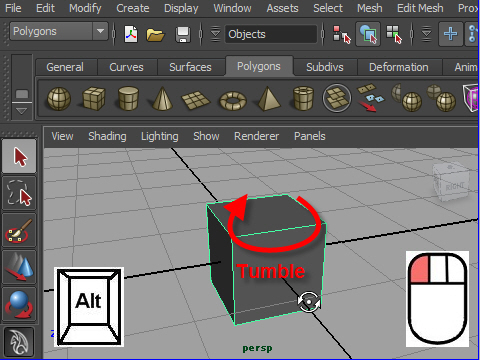This screenshot has width=480, height=360.
Task: Create a polygon sphere from the shelf
Action: pos(59,99)
